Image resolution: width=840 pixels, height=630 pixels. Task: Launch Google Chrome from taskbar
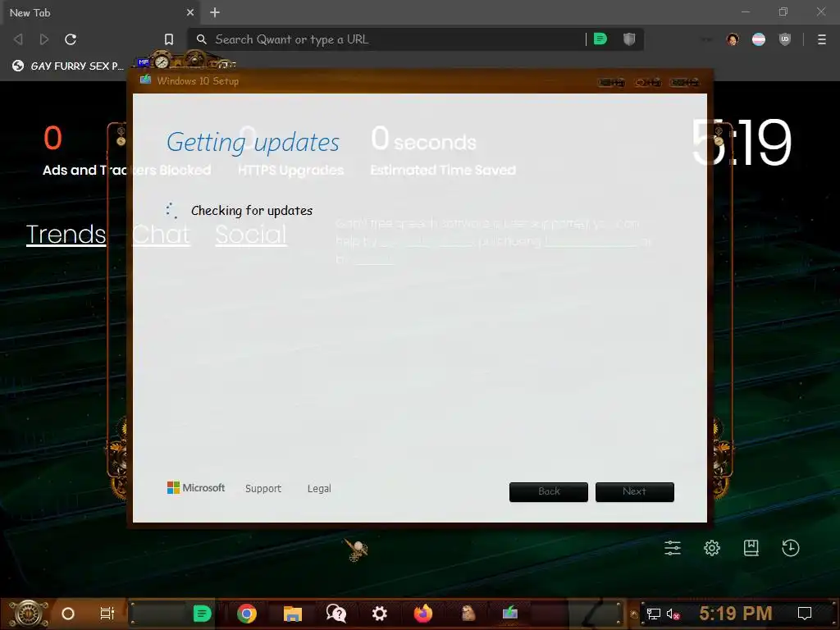246,614
